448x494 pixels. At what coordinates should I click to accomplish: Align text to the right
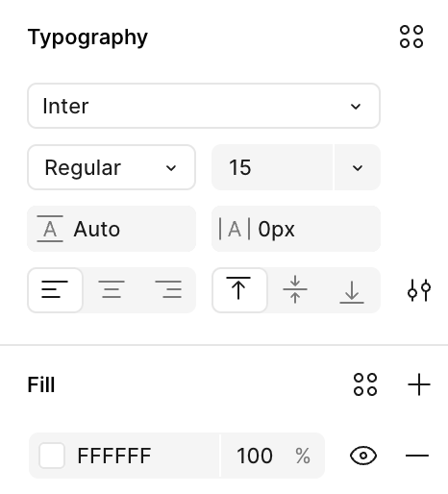[x=168, y=290]
